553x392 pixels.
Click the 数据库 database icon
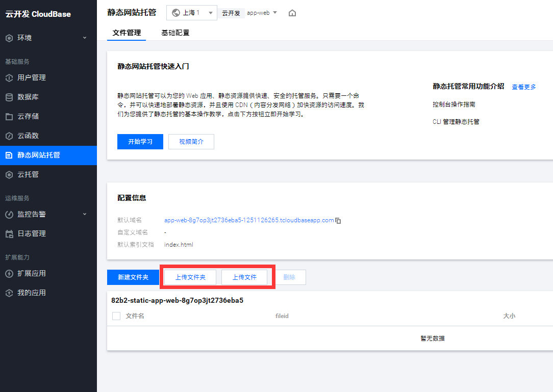(x=9, y=97)
